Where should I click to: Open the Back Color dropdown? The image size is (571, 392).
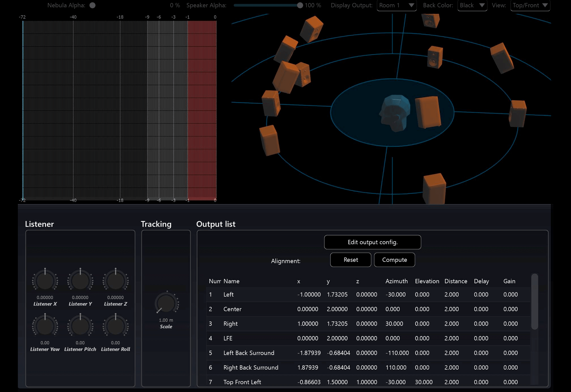(472, 5)
